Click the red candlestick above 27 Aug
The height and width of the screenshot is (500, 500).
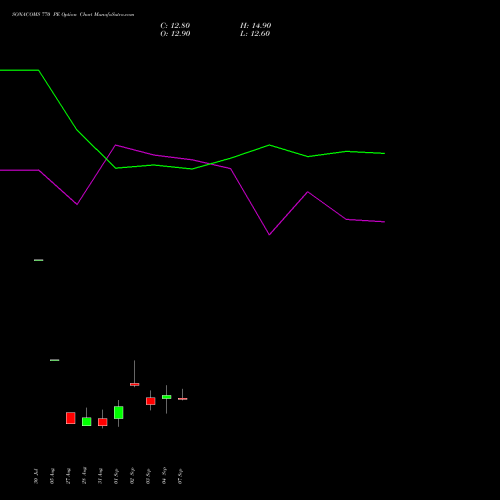[x=71, y=418]
